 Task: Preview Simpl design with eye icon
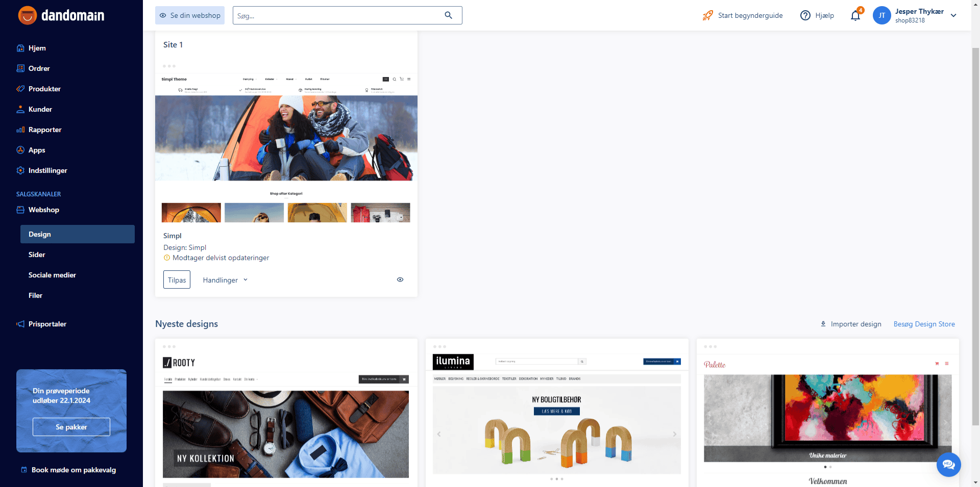click(400, 279)
